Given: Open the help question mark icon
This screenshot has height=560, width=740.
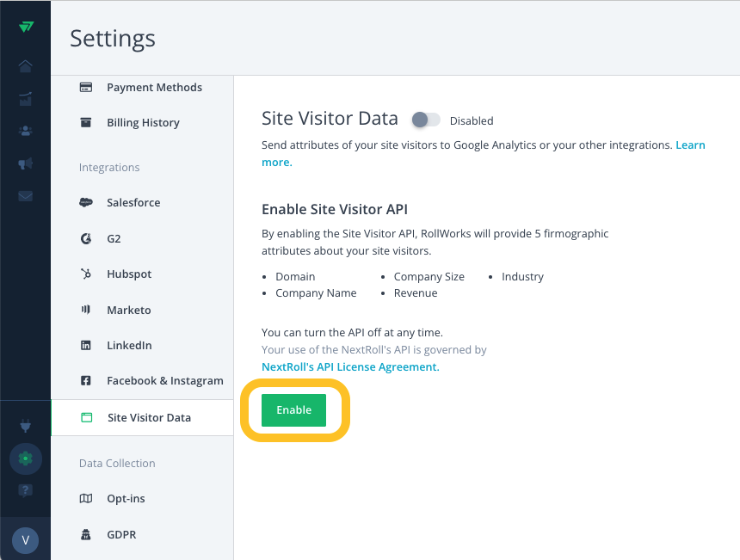Looking at the screenshot, I should [26, 490].
